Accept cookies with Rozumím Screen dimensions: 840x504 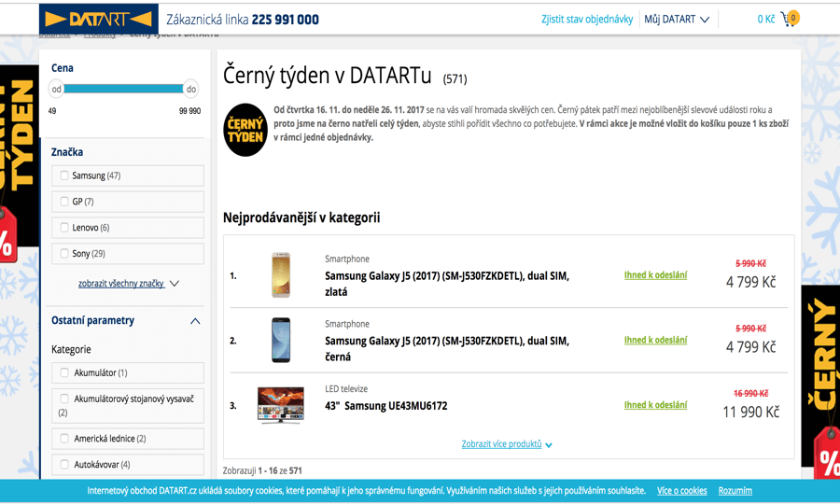pyautogui.click(x=735, y=491)
